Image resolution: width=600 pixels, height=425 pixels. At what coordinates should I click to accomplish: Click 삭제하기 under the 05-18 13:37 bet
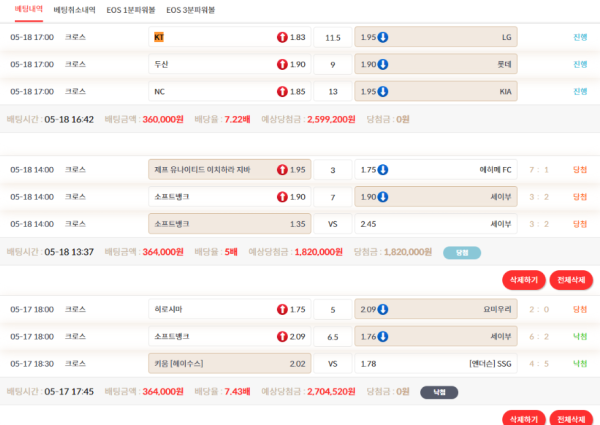(x=524, y=280)
